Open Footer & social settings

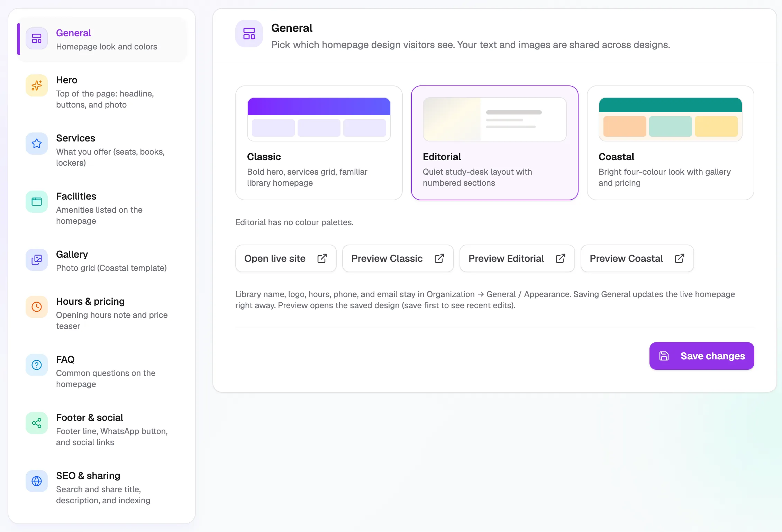click(x=102, y=430)
